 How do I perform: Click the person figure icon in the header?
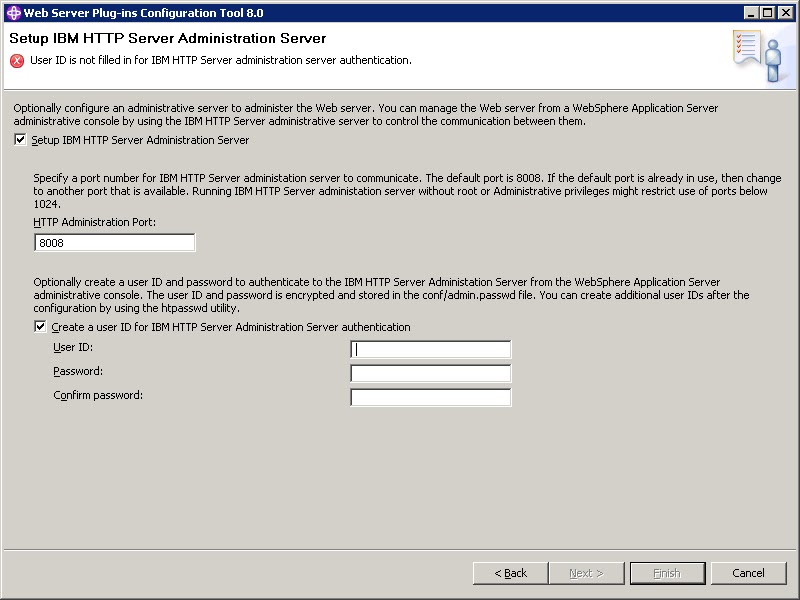click(x=775, y=58)
